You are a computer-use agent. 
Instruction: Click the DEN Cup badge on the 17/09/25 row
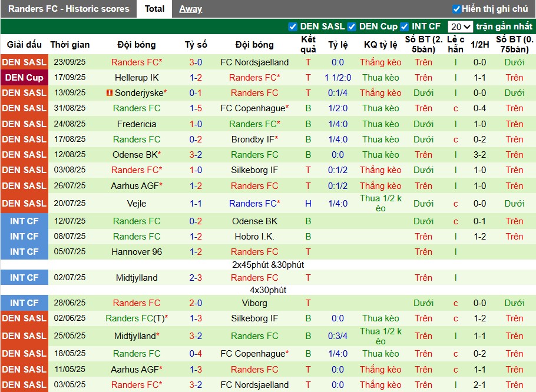24,77
